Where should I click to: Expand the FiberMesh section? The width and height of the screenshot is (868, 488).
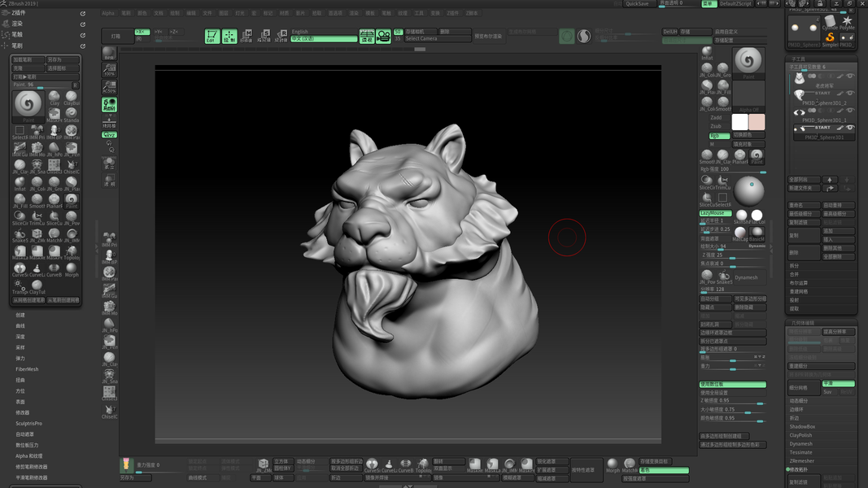27,369
